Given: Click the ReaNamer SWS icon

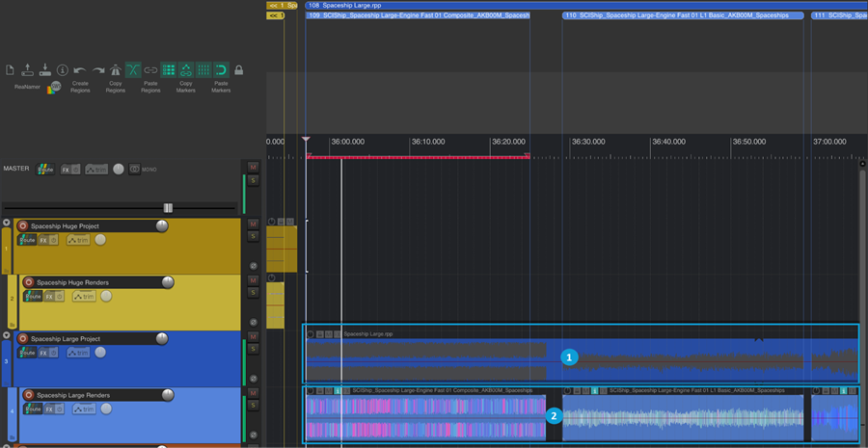Looking at the screenshot, I should coord(55,87).
